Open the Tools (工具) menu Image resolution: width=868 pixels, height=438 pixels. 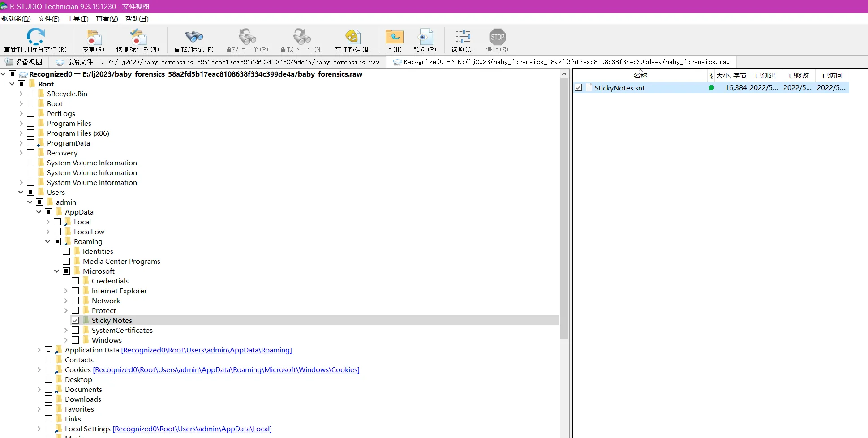(77, 19)
